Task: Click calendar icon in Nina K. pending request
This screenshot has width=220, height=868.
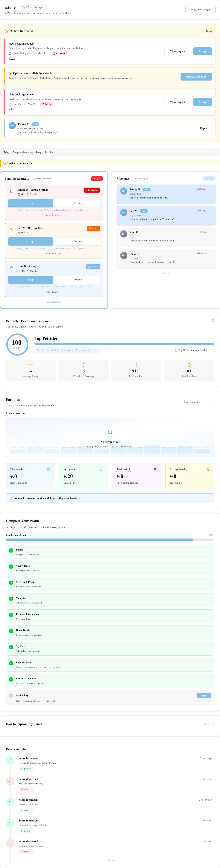Action: coord(12,268)
